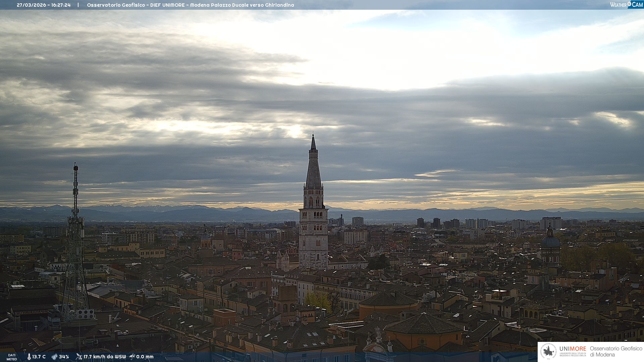
Task: Click the wind anemometer icon
Action: click(x=79, y=357)
